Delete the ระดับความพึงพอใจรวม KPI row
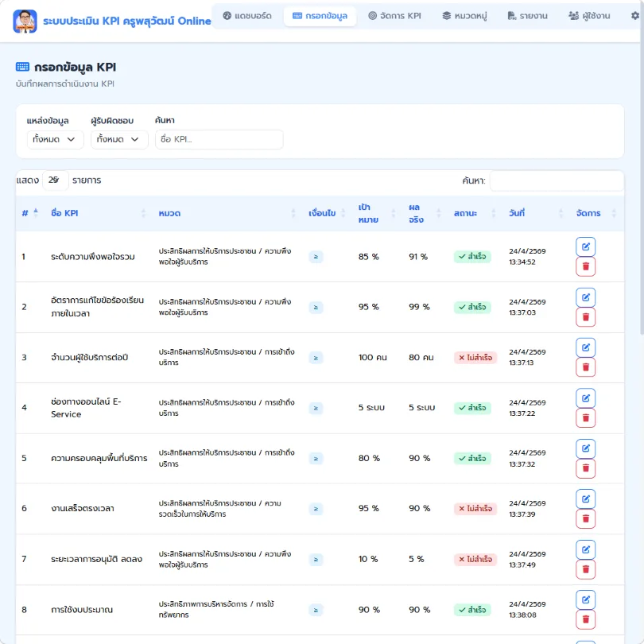644x644 pixels. [x=585, y=266]
